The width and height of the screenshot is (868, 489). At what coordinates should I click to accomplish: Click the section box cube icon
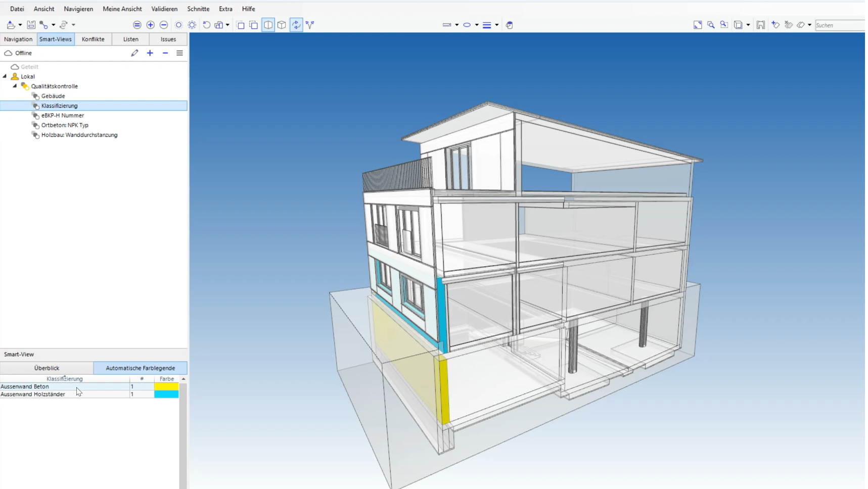(739, 25)
